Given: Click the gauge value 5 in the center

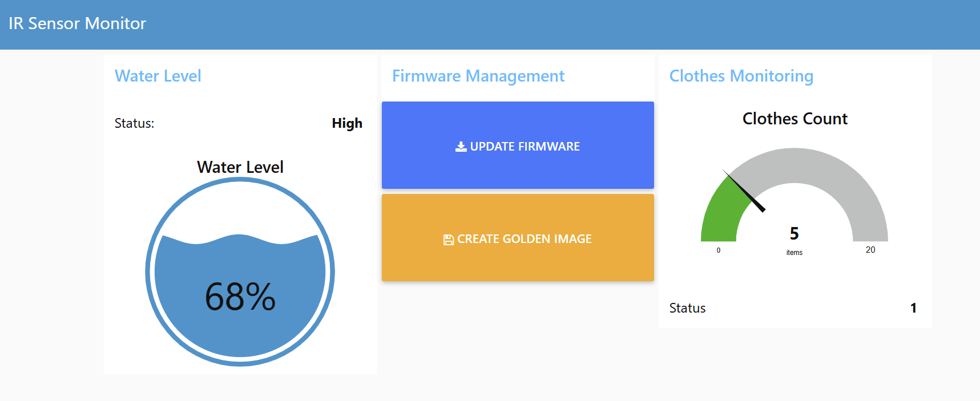Looking at the screenshot, I should point(794,233).
